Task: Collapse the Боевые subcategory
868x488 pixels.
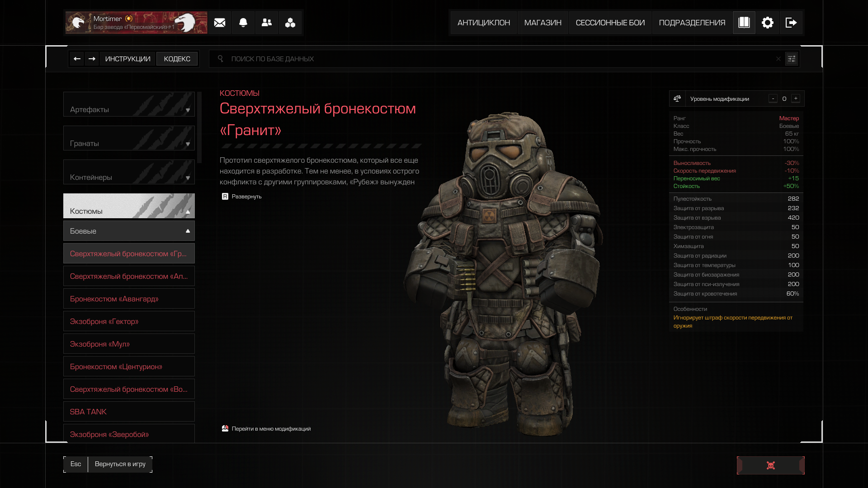Action: [129, 231]
